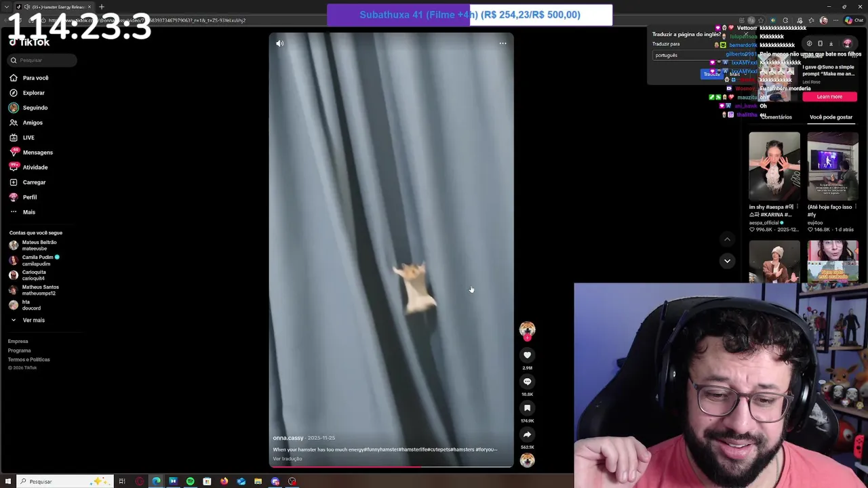Open followed account hta doucord
Image resolution: width=868 pixels, height=488 pixels.
(25, 305)
